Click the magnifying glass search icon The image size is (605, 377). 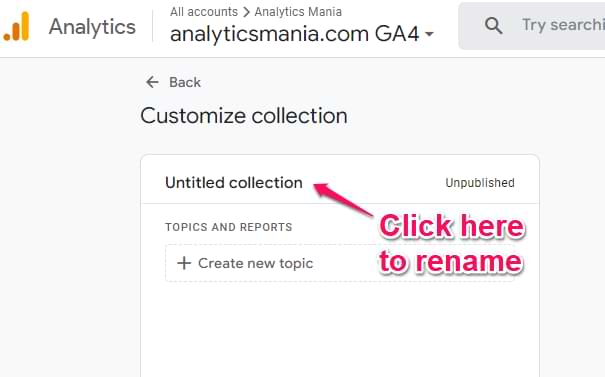(x=493, y=25)
